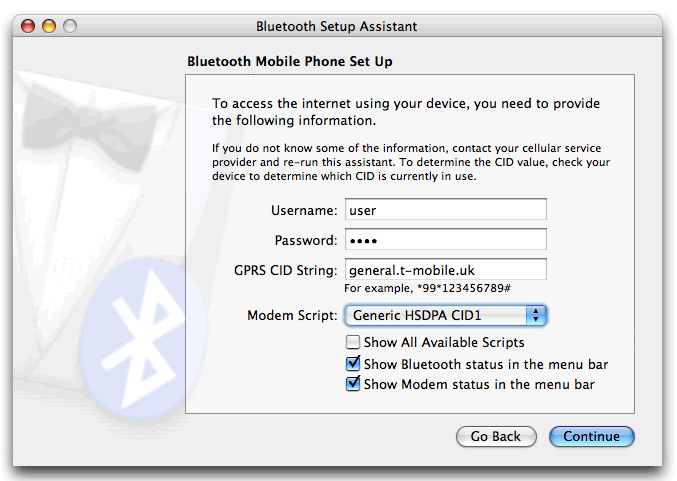Screen dimensions: 677x481
Task: Go Back to the previous step
Action: (x=495, y=437)
